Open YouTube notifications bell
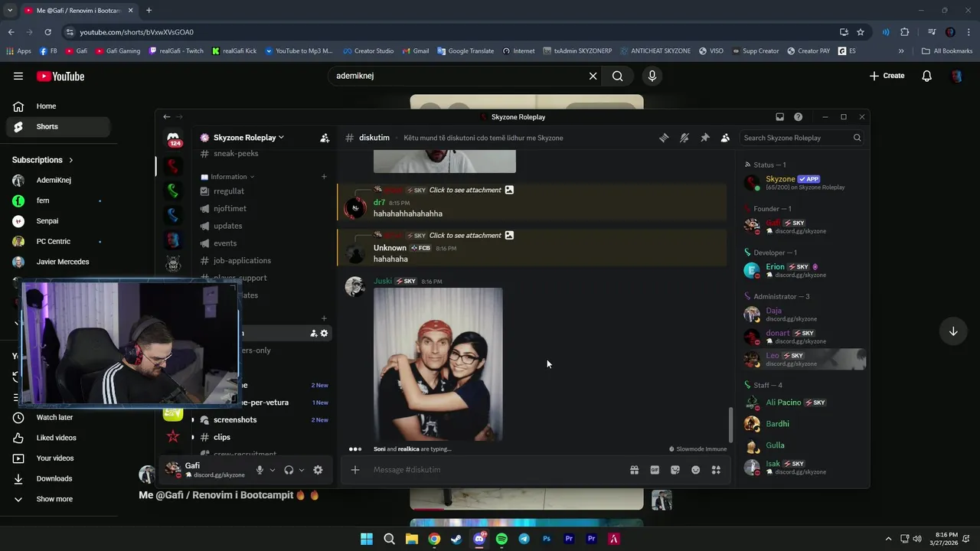 pos(926,76)
